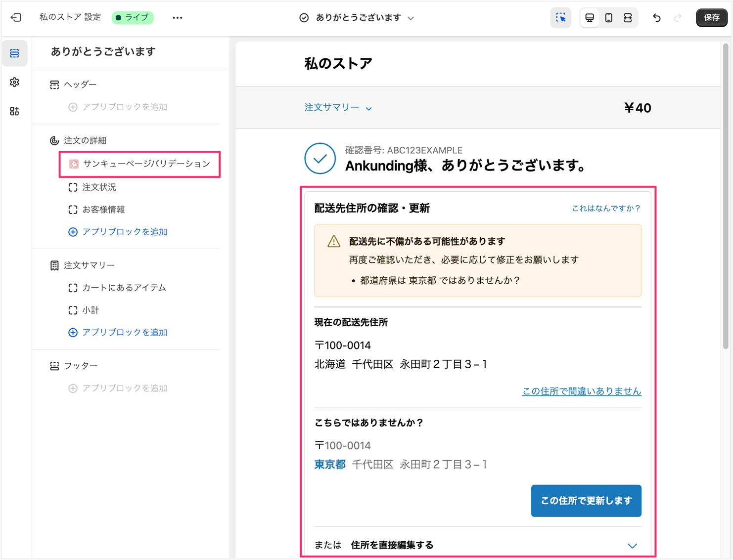Click the 北海道 千代田区 current address line
The image size is (733, 560).
point(401,365)
